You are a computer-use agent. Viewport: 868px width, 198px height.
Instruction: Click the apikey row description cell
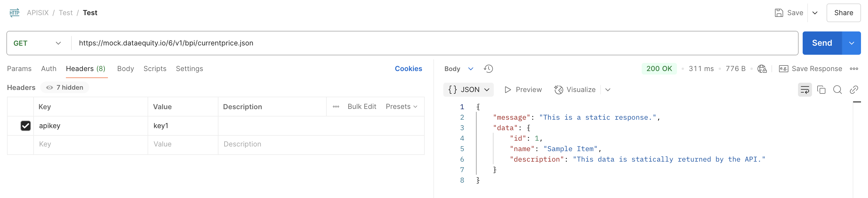321,126
